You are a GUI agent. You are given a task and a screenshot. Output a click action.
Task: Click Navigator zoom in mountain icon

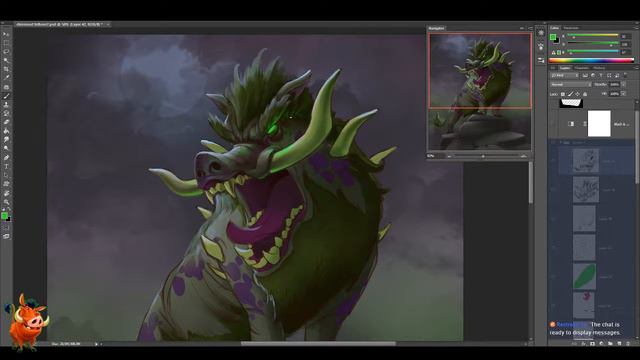524,156
